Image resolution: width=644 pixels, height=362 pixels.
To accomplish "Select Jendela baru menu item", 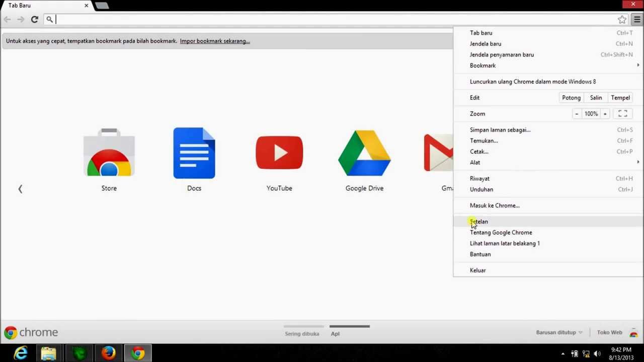I will pos(548,44).
